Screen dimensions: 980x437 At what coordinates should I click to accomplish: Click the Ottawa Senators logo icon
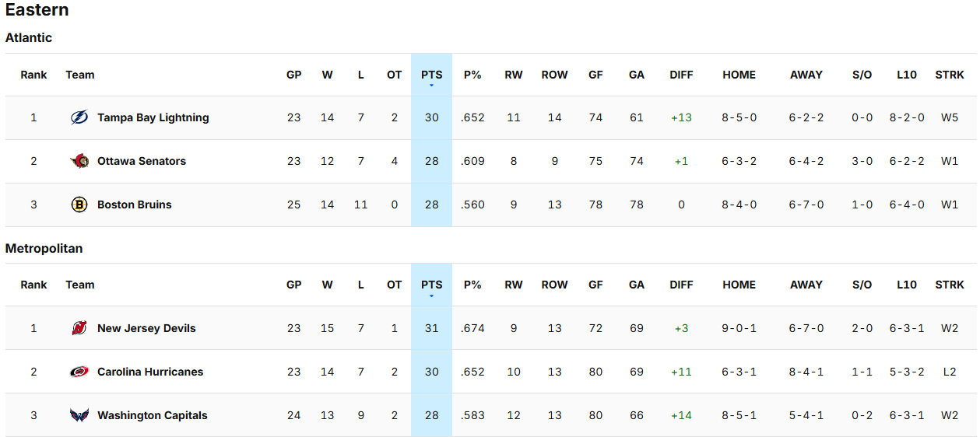coord(79,162)
